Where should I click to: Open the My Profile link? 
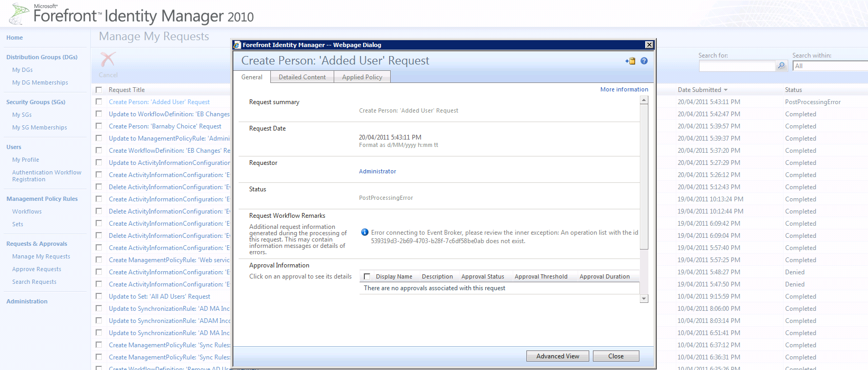pyautogui.click(x=25, y=160)
